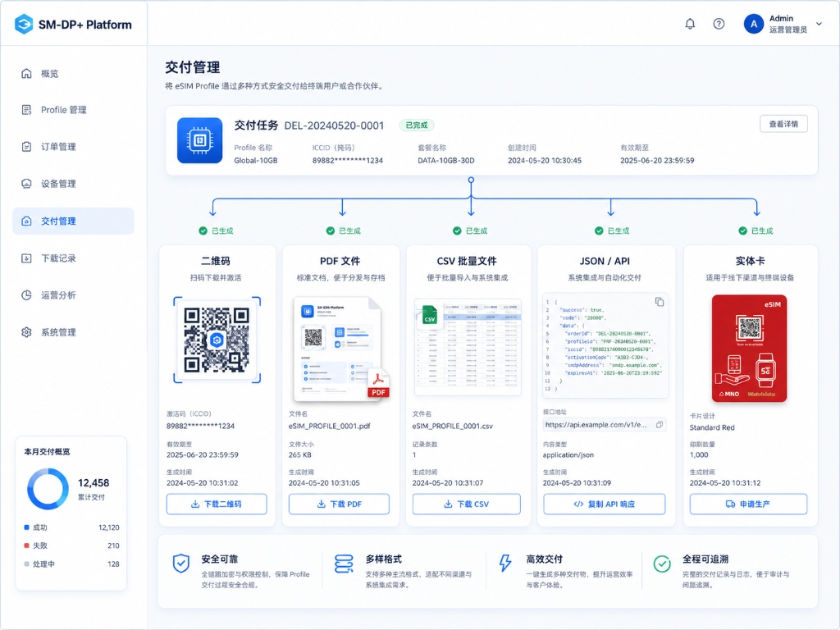Image resolution: width=840 pixels, height=630 pixels.
Task: Click the red eSIM physical card thumbnail
Action: click(749, 349)
